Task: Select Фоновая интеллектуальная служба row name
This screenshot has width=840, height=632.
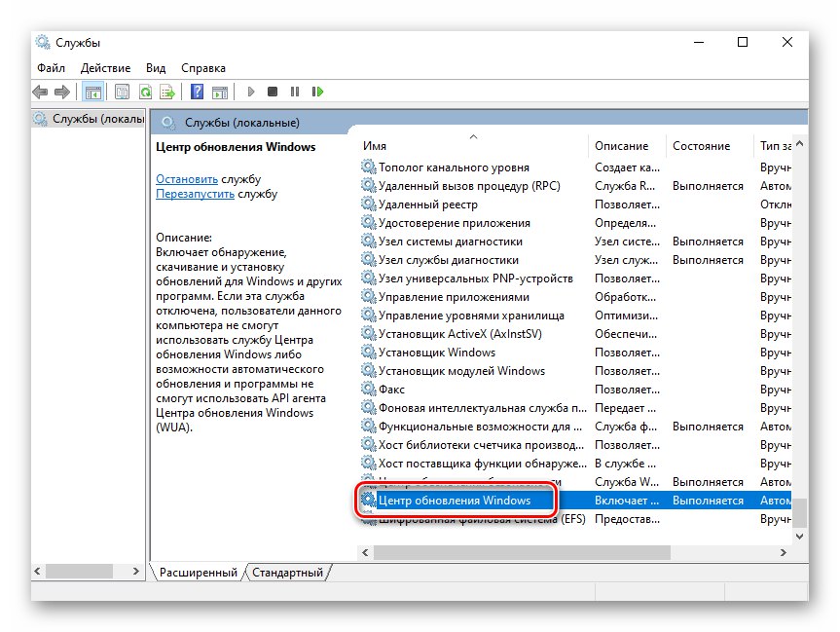Action: 483,408
